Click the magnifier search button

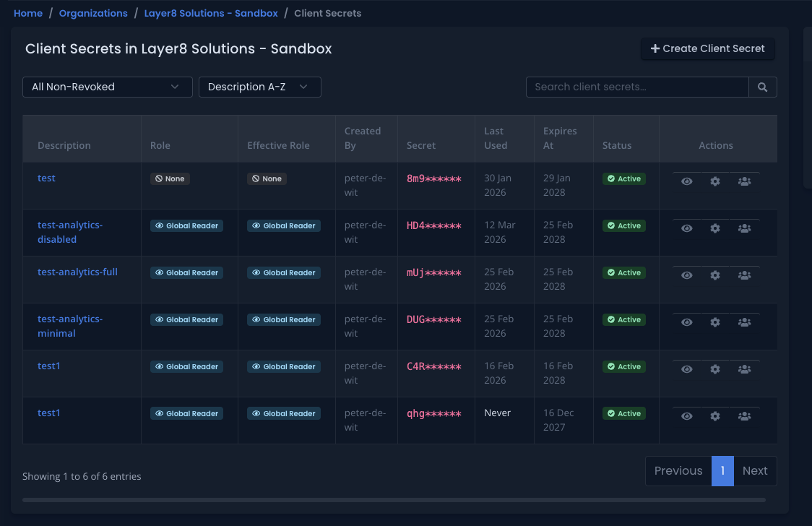click(763, 87)
